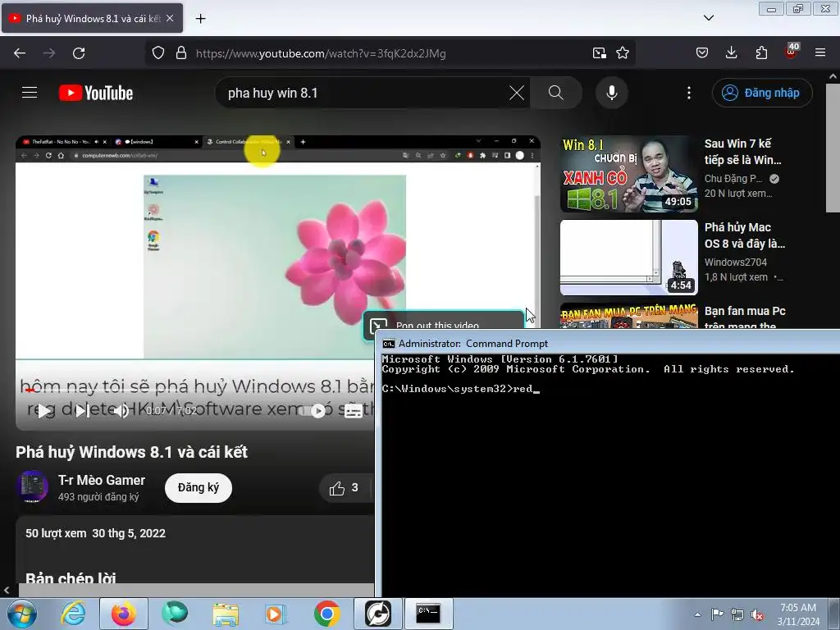This screenshot has height=630, width=840.
Task: Open Action Center flag tray icon
Action: [x=717, y=614]
